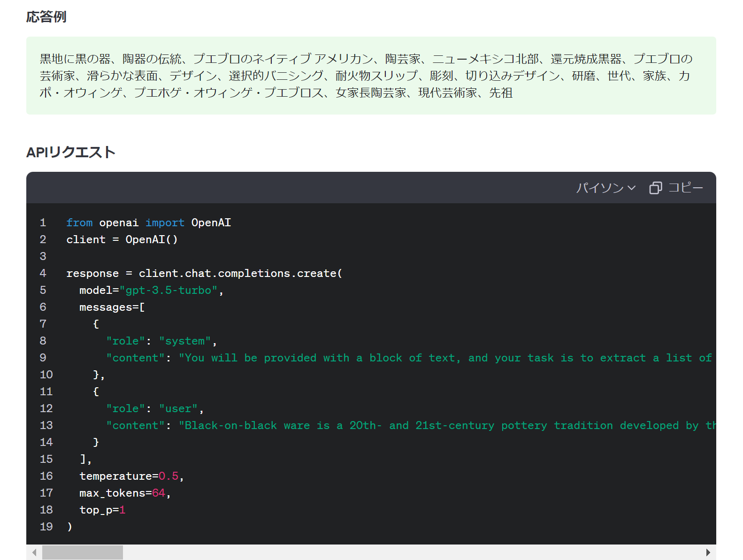The height and width of the screenshot is (560, 743).
Task: Click the copy icon in code header
Action: tap(655, 188)
